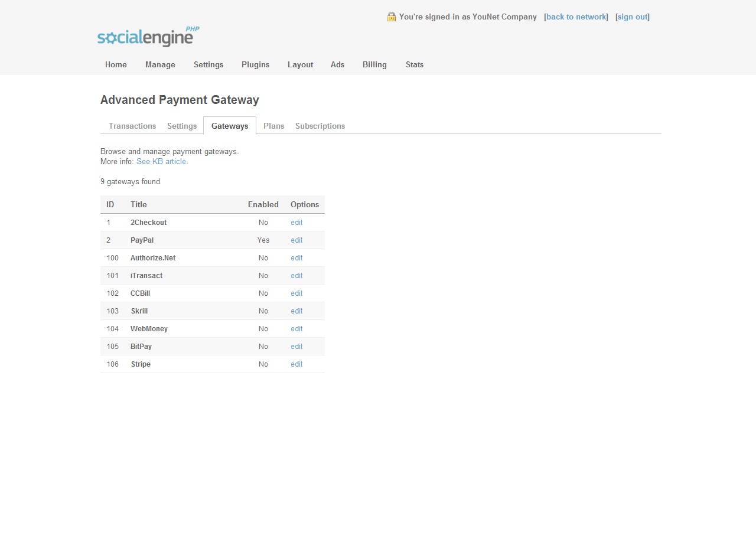Edit the CCBill gateway

[x=296, y=293]
